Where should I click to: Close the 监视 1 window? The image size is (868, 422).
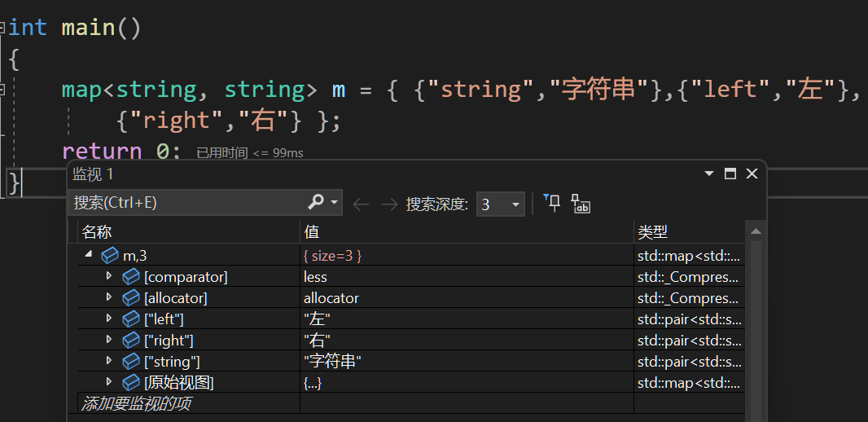click(752, 174)
